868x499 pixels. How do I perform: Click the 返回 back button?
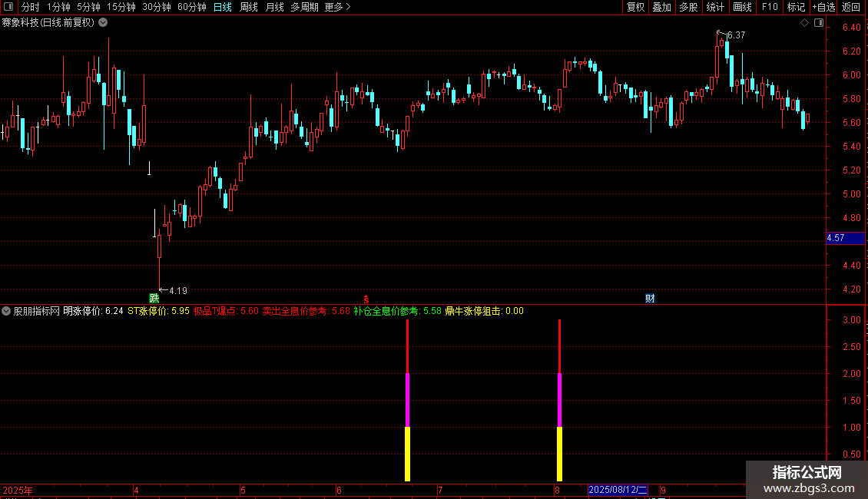point(851,7)
